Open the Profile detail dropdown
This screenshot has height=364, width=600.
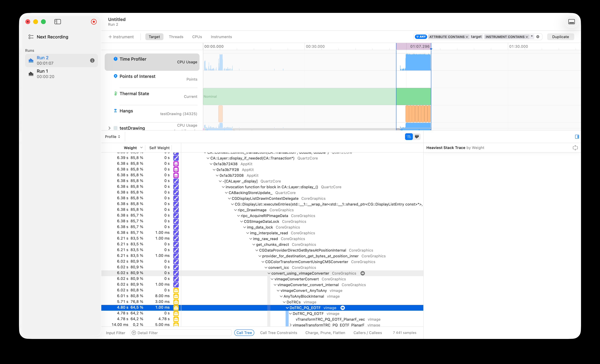(112, 137)
